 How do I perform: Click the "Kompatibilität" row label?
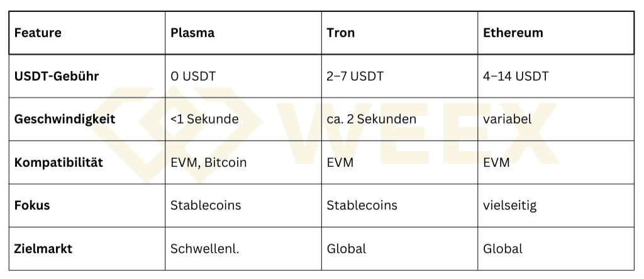click(x=58, y=162)
